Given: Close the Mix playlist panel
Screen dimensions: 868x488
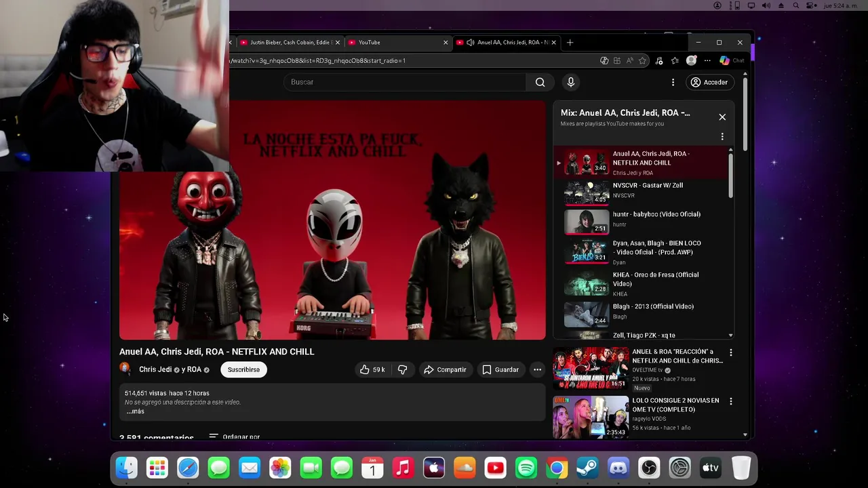Looking at the screenshot, I should 722,117.
